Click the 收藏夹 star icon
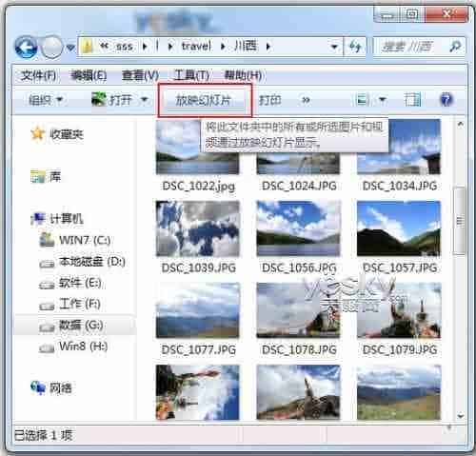Viewport: 476px width, 456px height. [37, 133]
